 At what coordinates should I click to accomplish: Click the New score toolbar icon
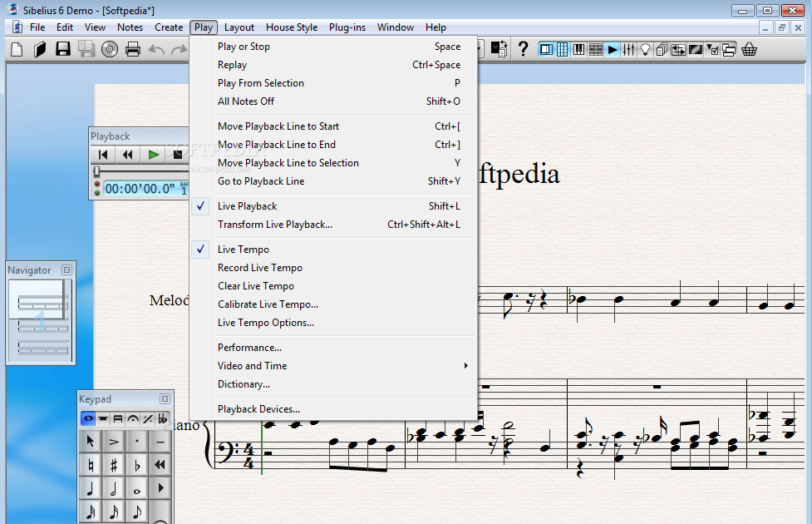[17, 50]
